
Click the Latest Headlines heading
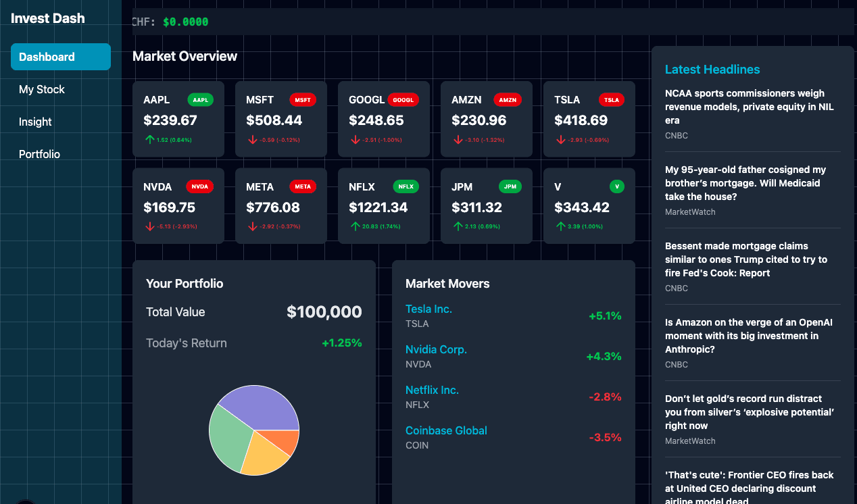712,70
